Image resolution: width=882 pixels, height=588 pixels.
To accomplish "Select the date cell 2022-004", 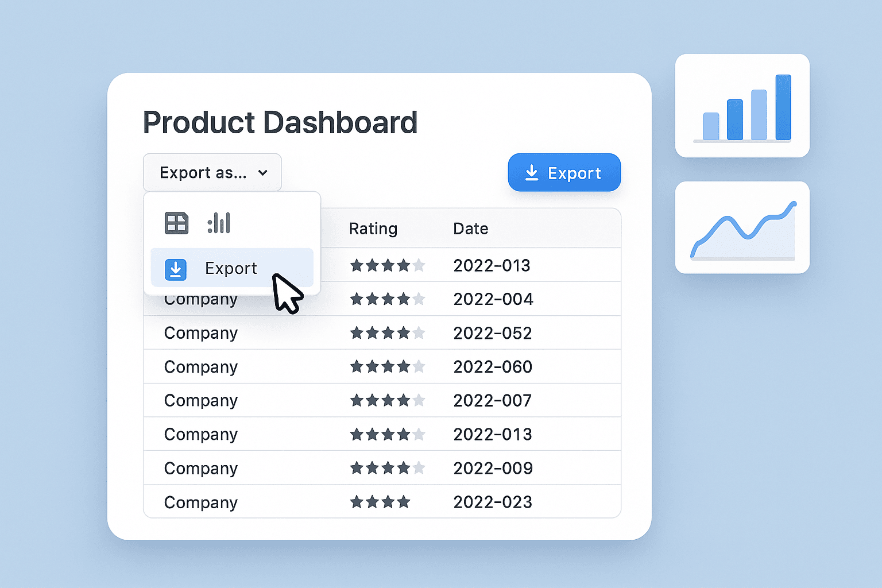I will point(493,299).
